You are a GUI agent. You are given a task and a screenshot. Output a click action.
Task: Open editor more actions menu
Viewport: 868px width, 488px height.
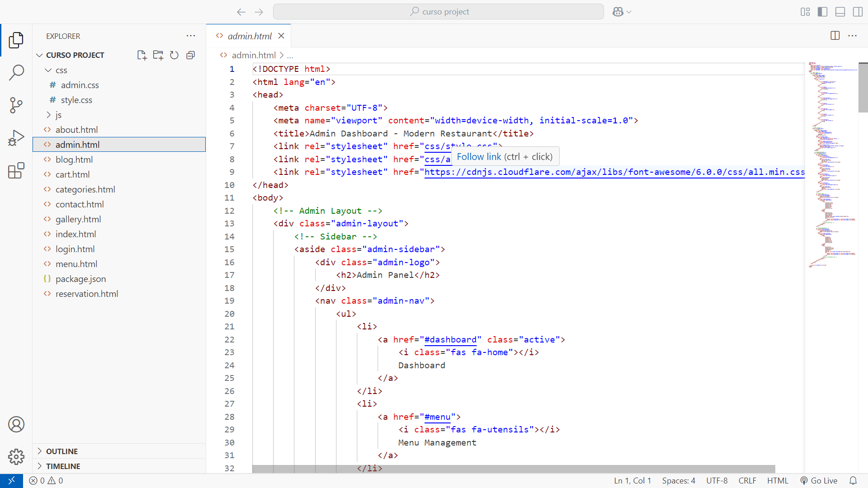point(853,36)
